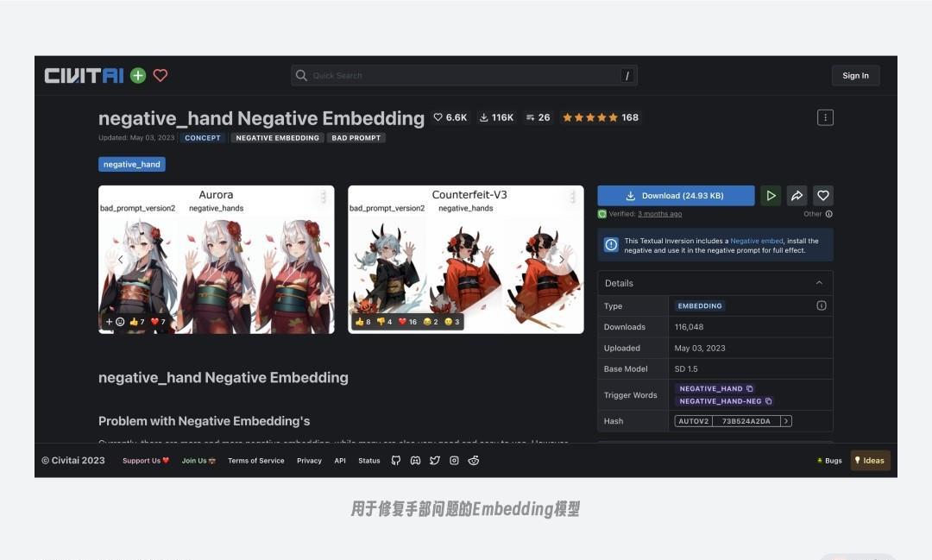932x560 pixels.
Task: Click Join Us in footer
Action: coord(198,461)
